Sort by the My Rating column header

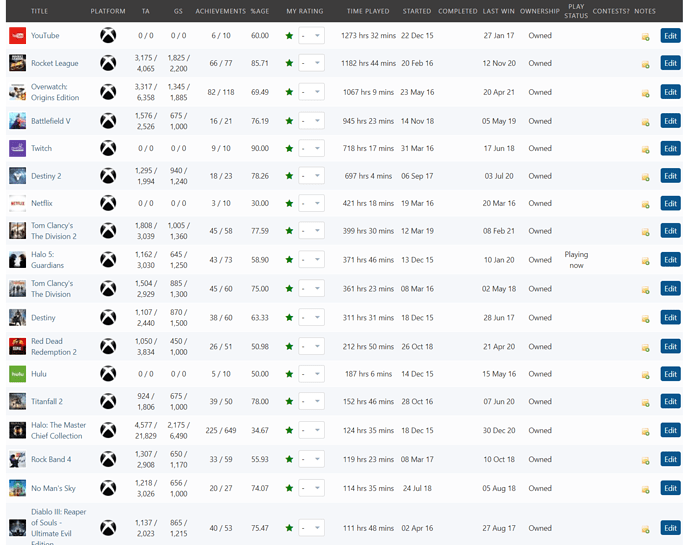[305, 11]
